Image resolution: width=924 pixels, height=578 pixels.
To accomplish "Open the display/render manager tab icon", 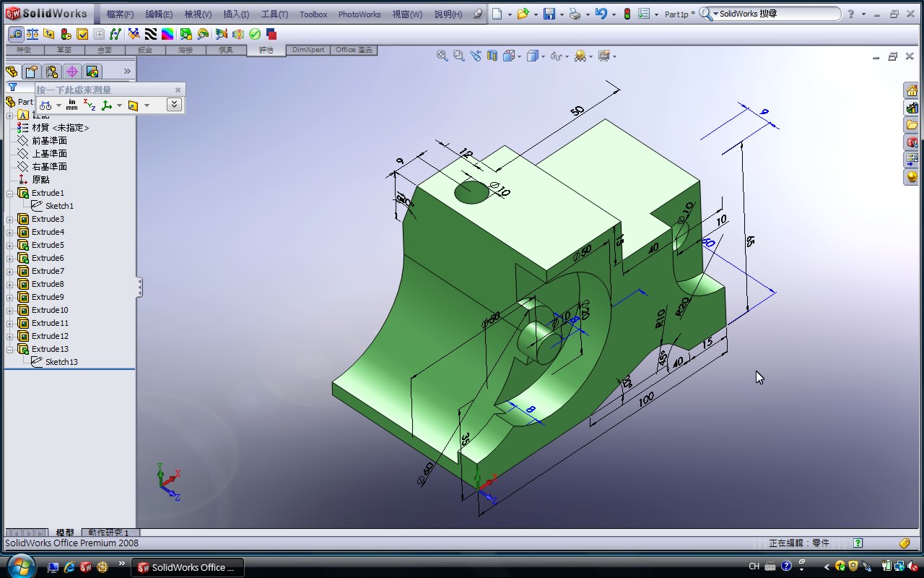I will coord(92,72).
